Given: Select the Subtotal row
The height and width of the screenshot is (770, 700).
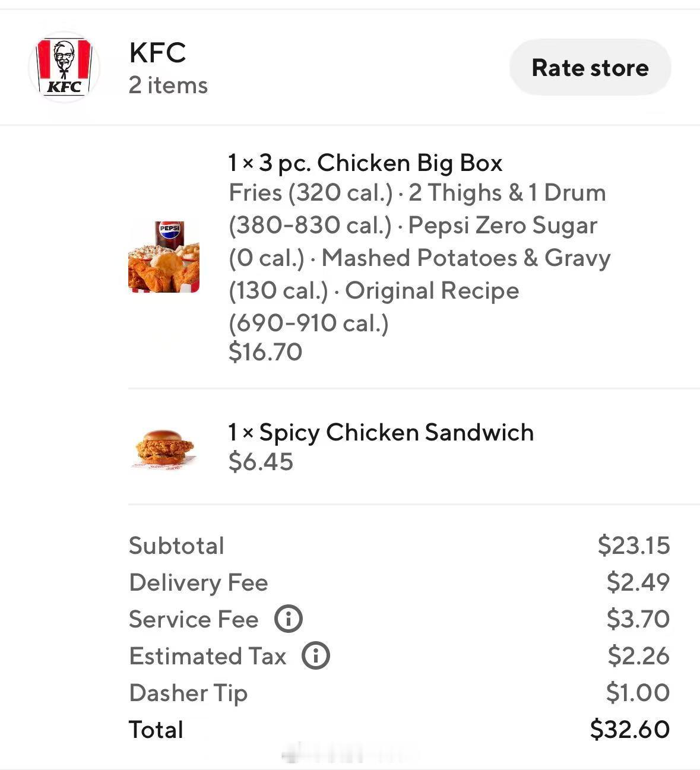Looking at the screenshot, I should 400,545.
